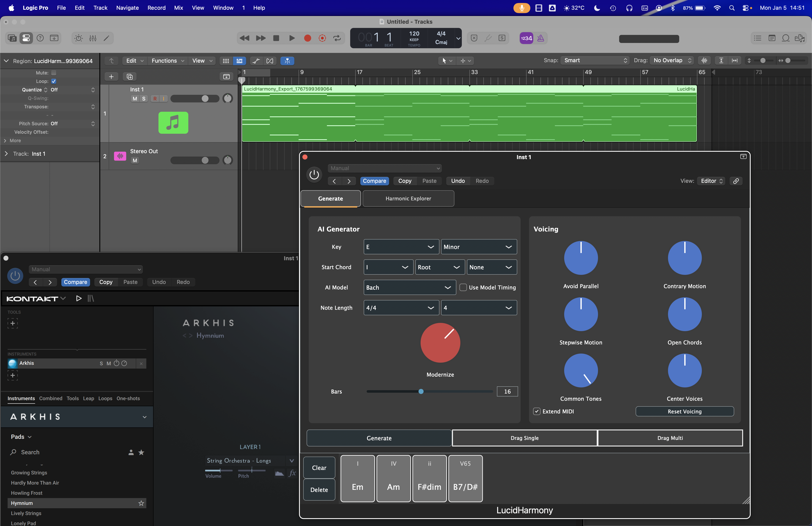Fast forward the playhead

pos(261,38)
